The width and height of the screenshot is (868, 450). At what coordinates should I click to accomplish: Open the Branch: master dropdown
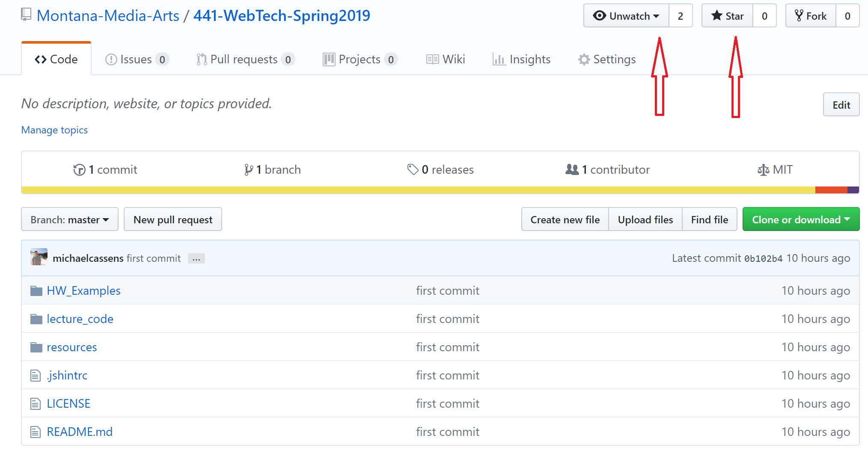[70, 219]
